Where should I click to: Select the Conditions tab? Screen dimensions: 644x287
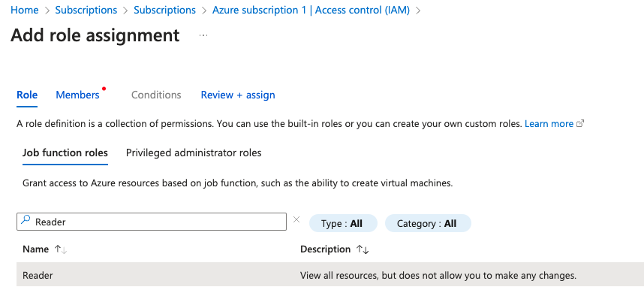156,95
